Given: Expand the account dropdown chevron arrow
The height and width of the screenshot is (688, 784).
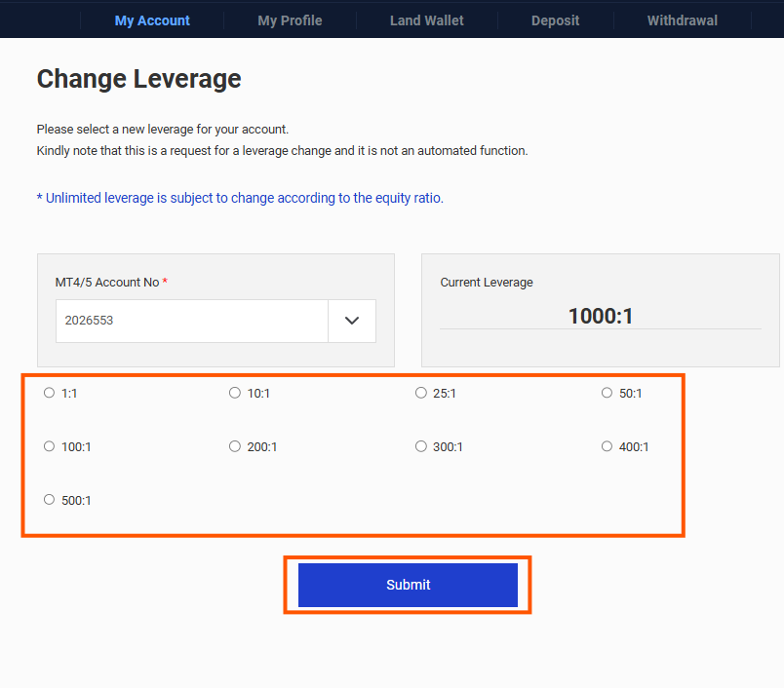Looking at the screenshot, I should 352,321.
